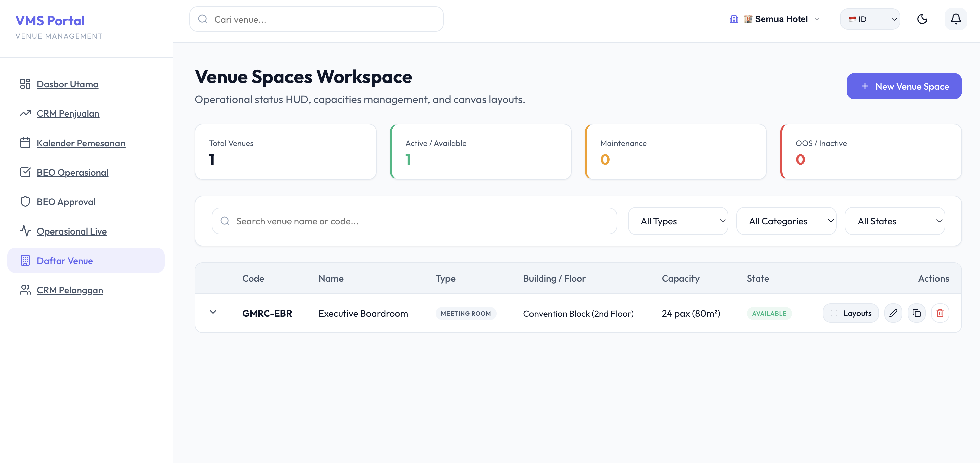Click the BEO Approval shield icon
Viewport: 980px width, 463px height.
[x=25, y=201]
